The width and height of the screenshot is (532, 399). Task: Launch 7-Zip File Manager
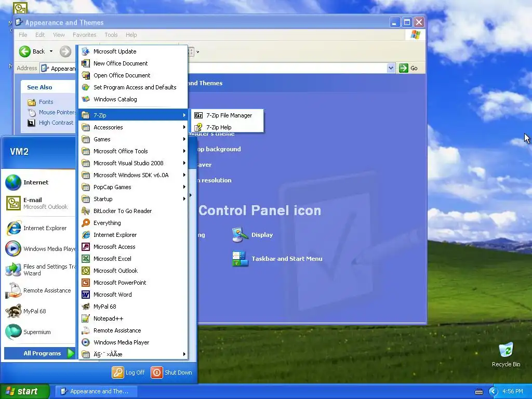click(227, 115)
